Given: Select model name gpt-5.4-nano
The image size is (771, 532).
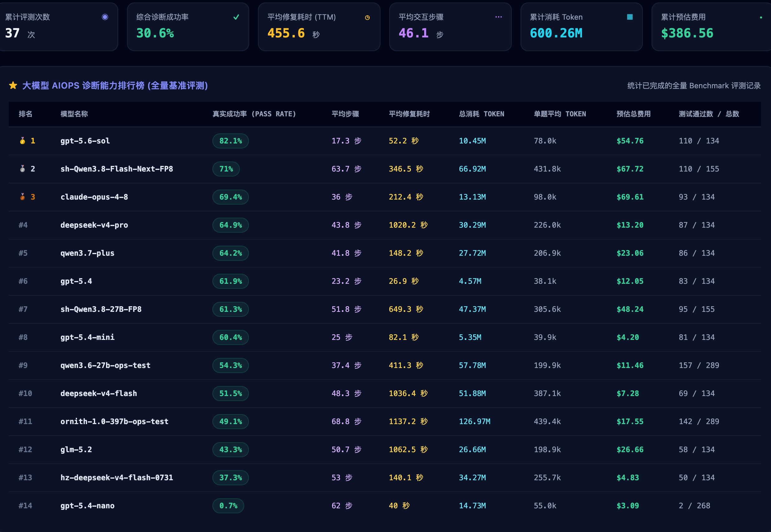Looking at the screenshot, I should (x=87, y=506).
